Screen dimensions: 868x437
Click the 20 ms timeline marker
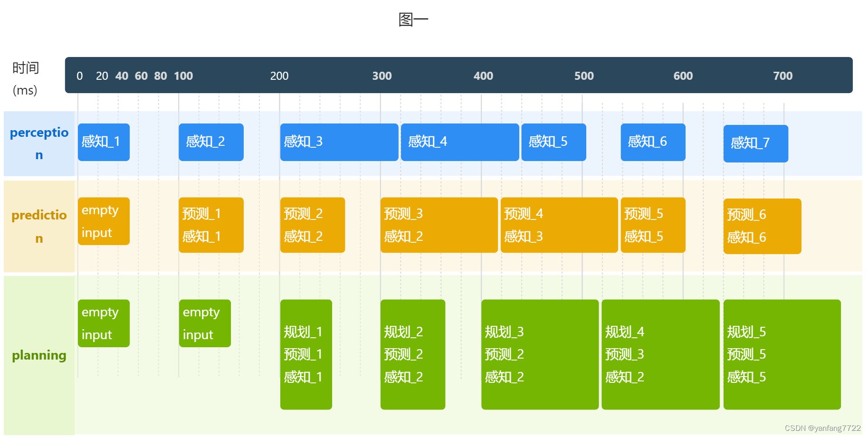pos(102,76)
